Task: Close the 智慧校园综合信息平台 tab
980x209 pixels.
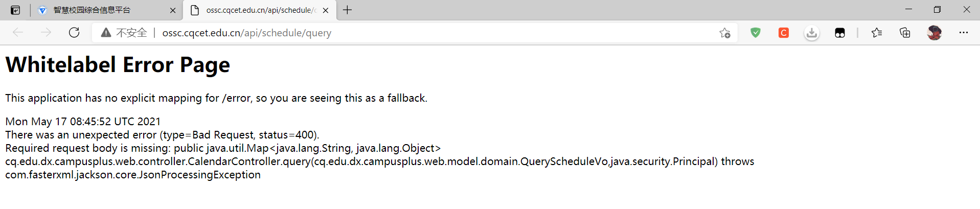Action: 173,10
